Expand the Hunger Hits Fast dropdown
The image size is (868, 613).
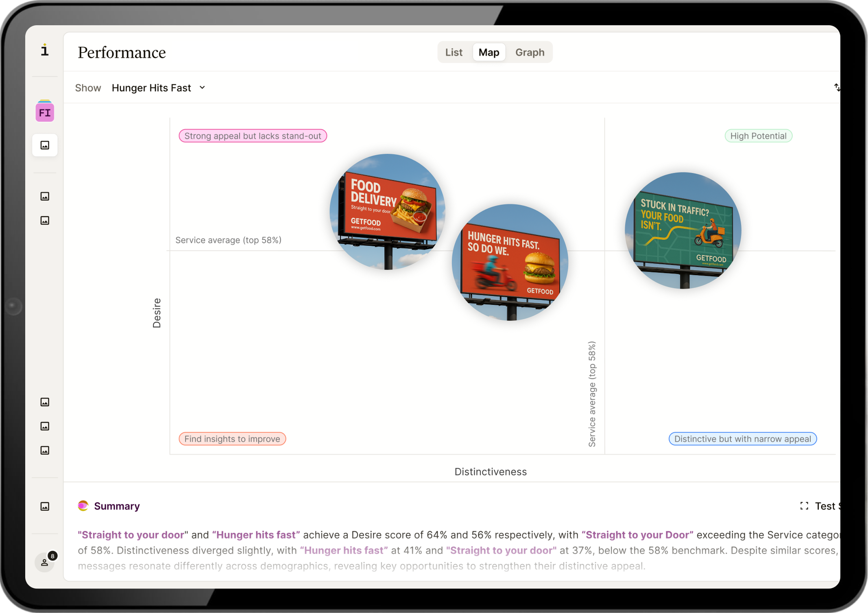151,88
